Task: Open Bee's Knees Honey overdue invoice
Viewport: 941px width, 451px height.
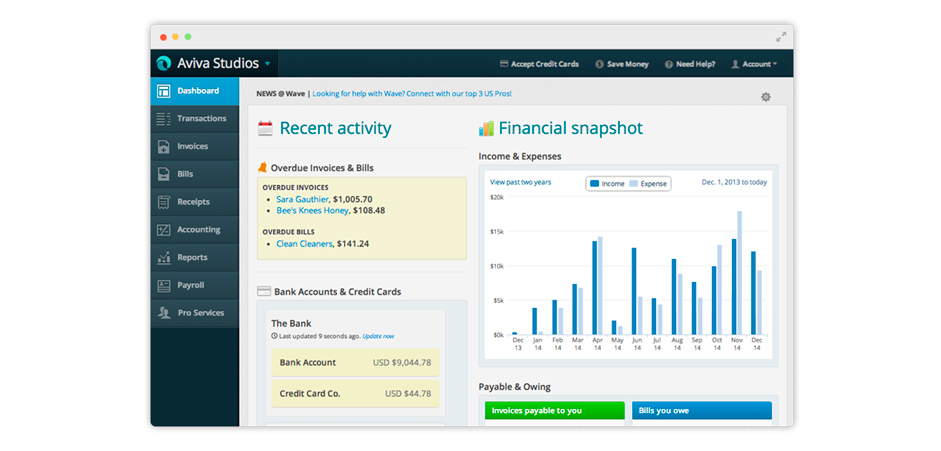Action: click(x=312, y=211)
